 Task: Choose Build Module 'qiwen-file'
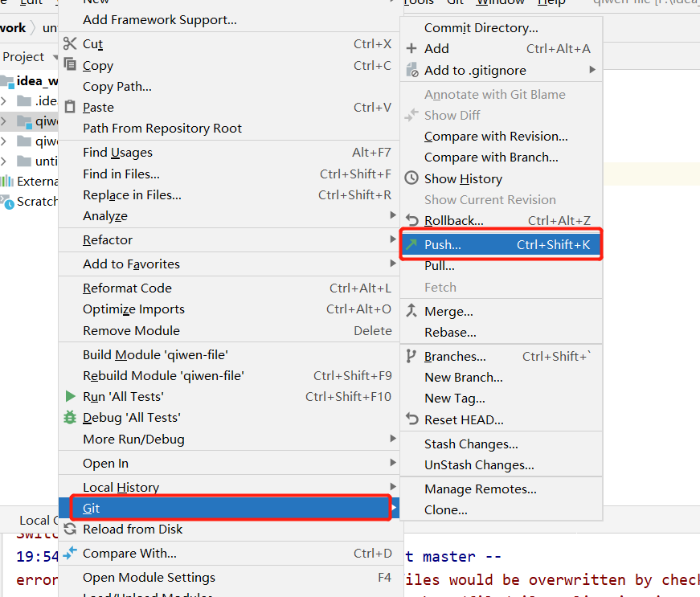[x=229, y=354]
